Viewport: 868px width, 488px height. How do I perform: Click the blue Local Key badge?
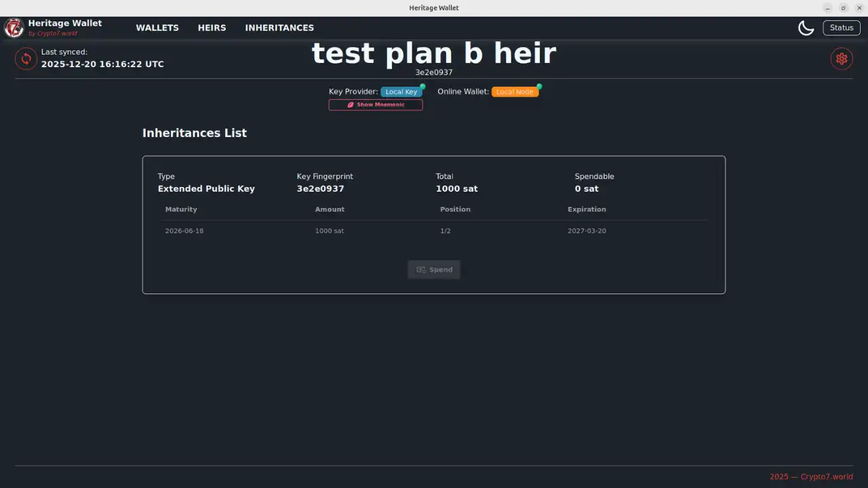coord(401,92)
